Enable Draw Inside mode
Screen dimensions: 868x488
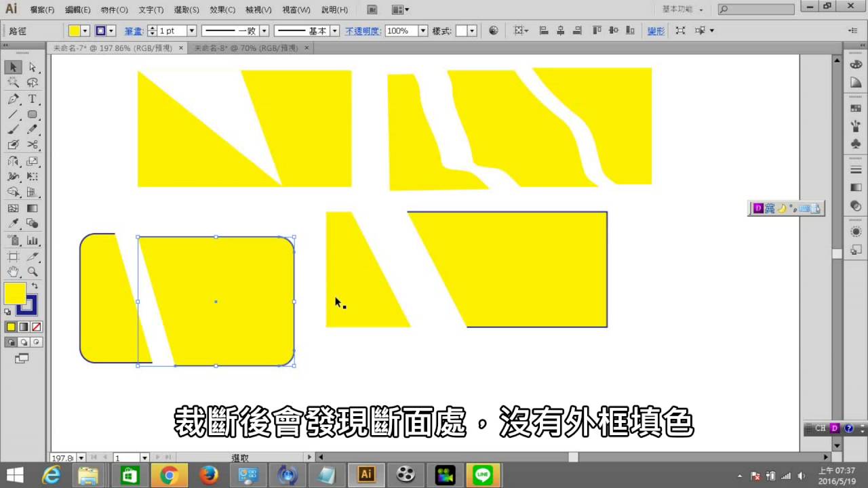tap(37, 342)
